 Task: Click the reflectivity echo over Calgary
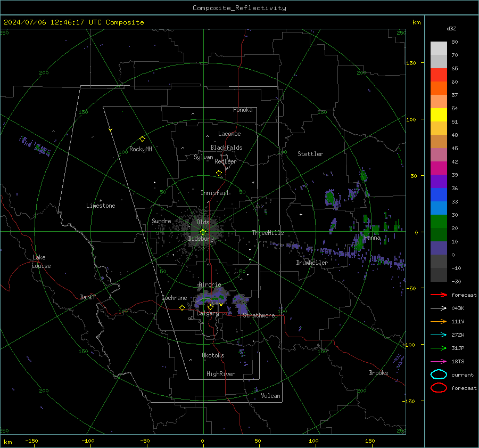212,298
